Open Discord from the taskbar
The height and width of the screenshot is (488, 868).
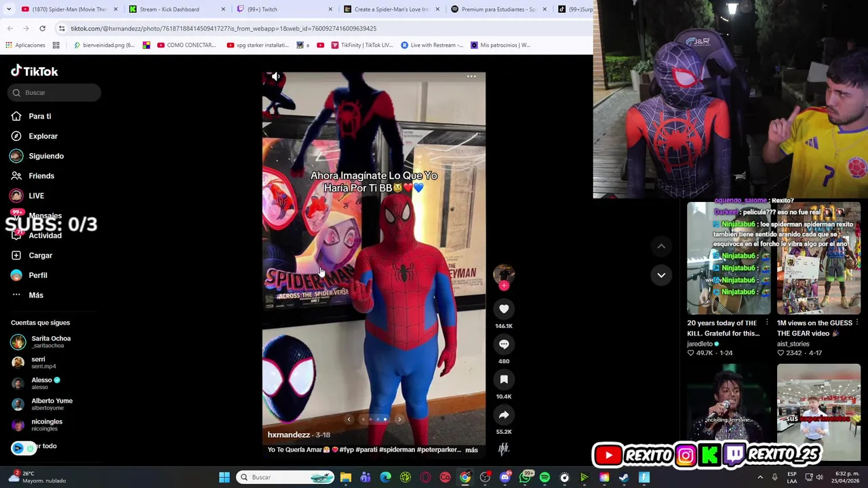coord(505,477)
